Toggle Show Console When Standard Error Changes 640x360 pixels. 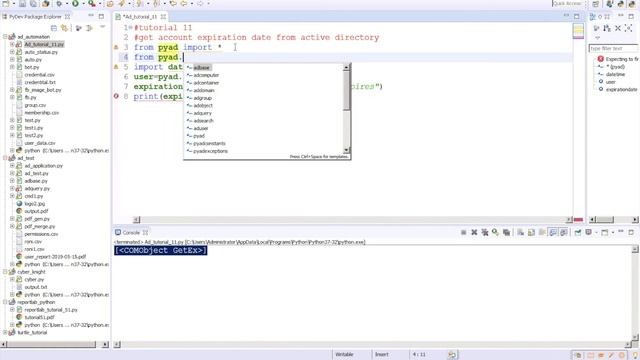[x=564, y=232]
